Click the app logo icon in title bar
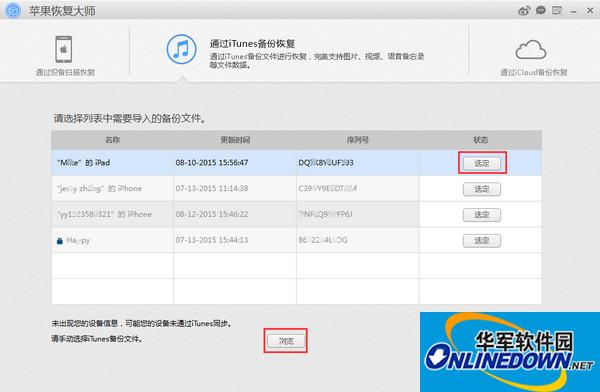The height and width of the screenshot is (392, 600). point(13,10)
